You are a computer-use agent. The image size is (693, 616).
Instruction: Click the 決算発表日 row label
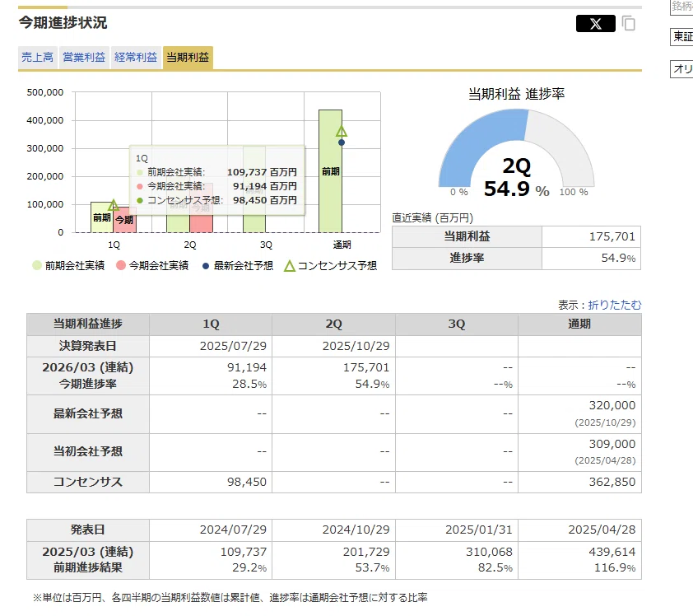pos(88,346)
